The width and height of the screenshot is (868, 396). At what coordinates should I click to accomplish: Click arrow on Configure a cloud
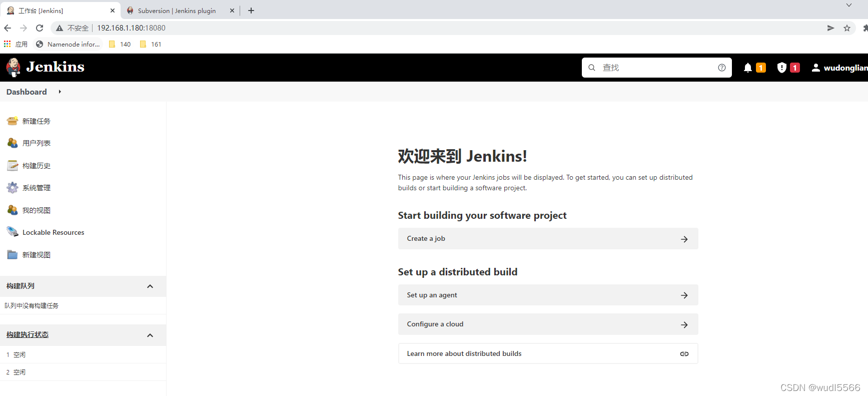point(684,325)
